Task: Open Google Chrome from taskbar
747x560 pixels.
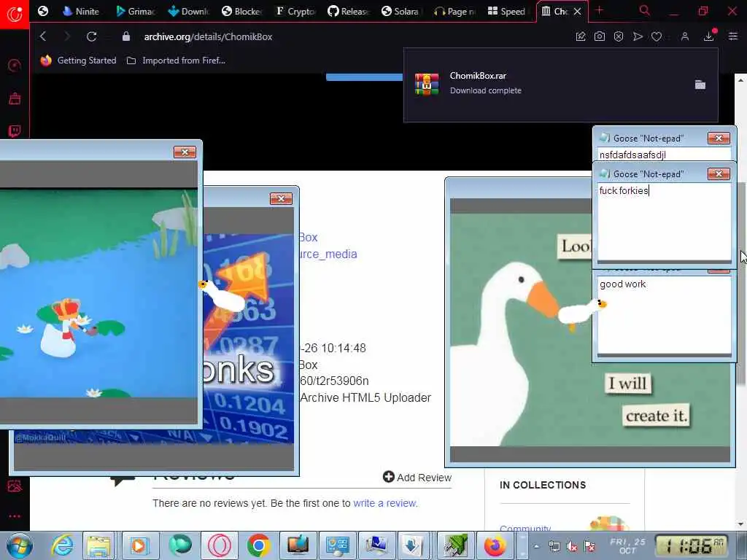Action: pyautogui.click(x=259, y=545)
